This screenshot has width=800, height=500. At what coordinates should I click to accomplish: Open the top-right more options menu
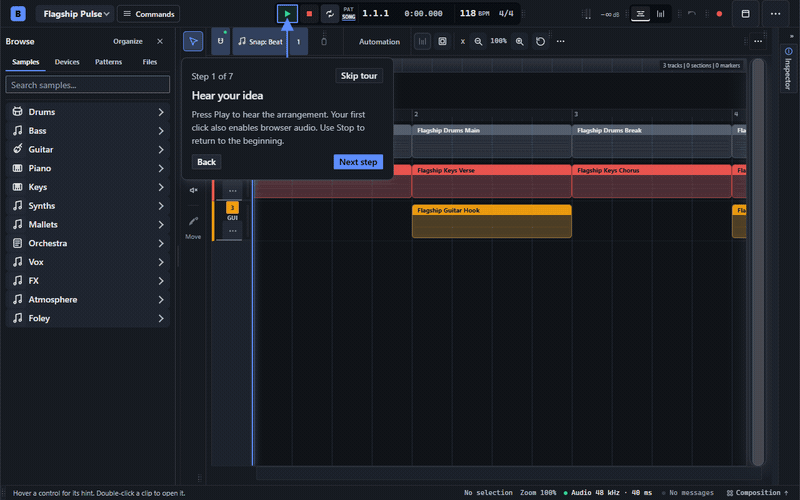click(x=776, y=14)
